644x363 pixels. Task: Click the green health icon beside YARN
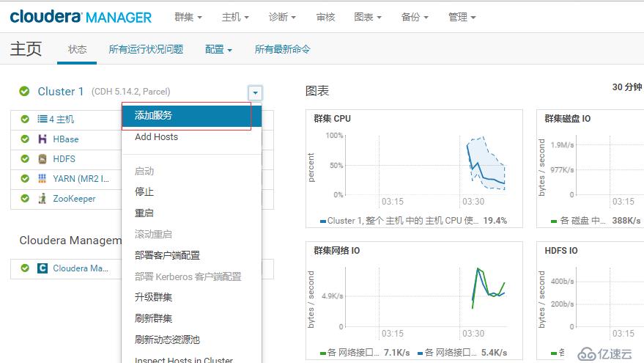(25, 178)
